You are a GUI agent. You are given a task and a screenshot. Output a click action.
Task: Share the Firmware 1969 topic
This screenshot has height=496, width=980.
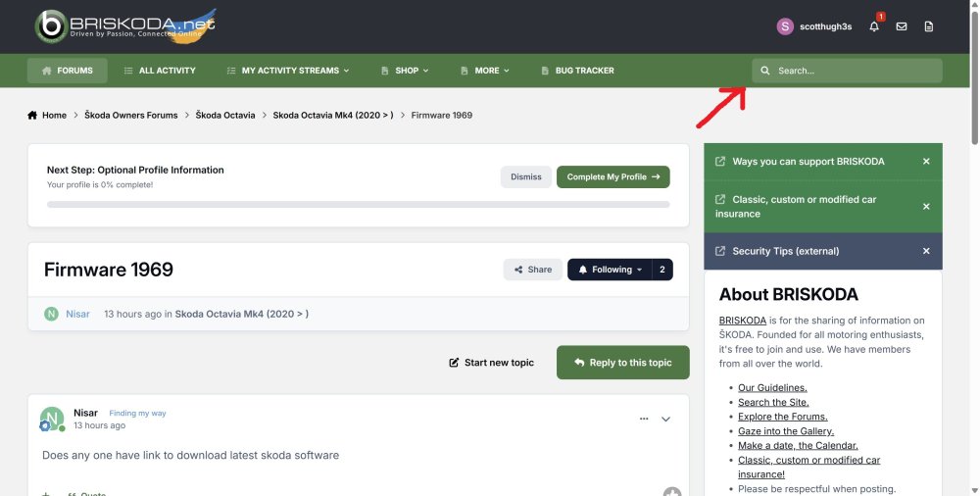coord(533,270)
